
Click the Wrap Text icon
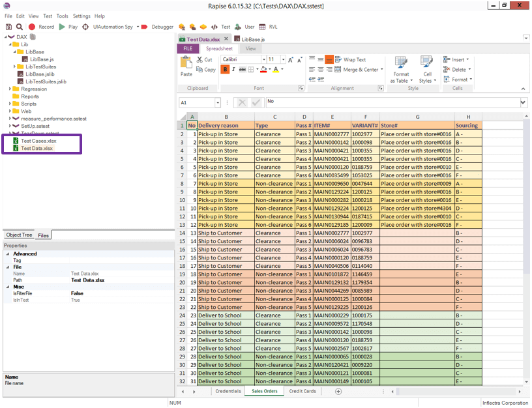coord(338,59)
